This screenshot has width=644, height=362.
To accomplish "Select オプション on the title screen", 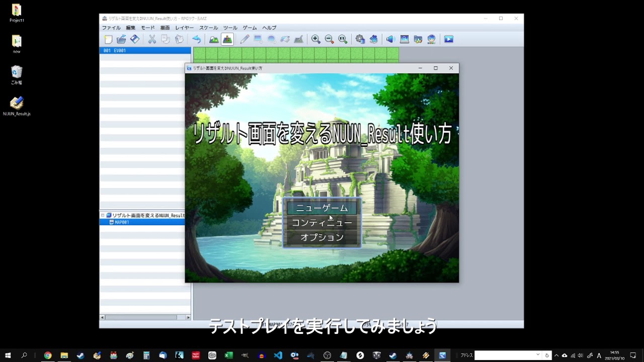I will [322, 236].
